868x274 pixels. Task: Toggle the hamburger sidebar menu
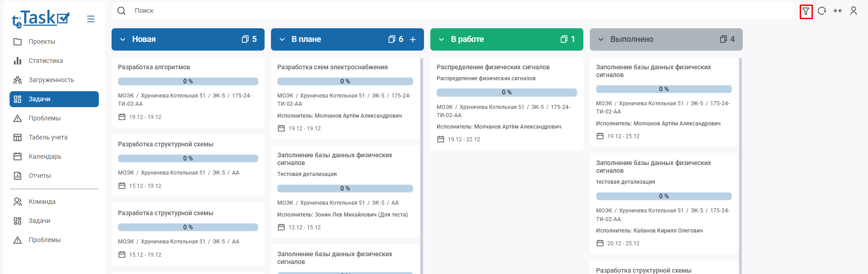(x=91, y=19)
